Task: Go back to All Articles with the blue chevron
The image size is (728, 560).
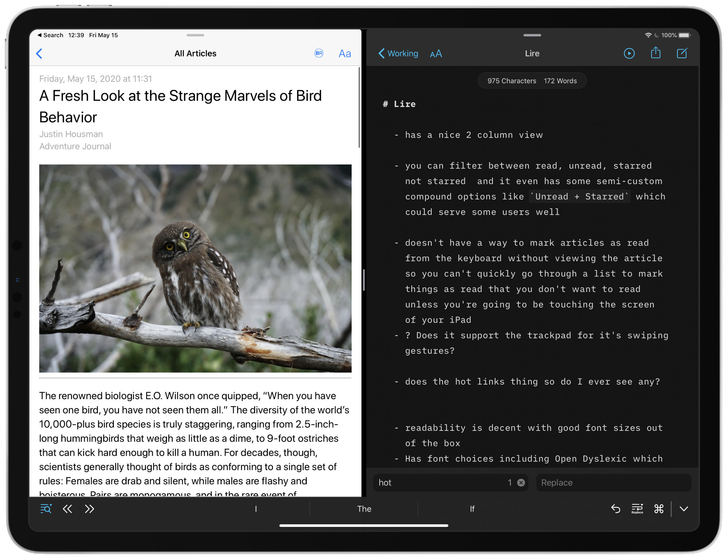Action: tap(39, 53)
